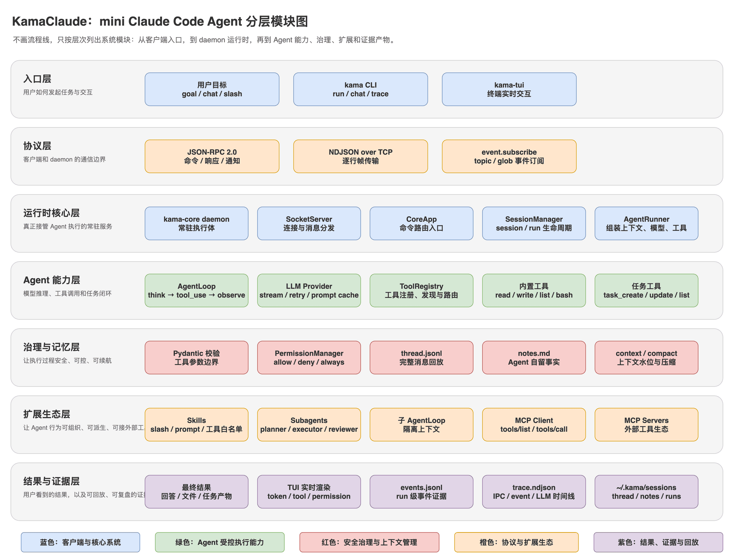Select the kama CLI run / chat / trace box
The image size is (731, 560).
(x=361, y=89)
